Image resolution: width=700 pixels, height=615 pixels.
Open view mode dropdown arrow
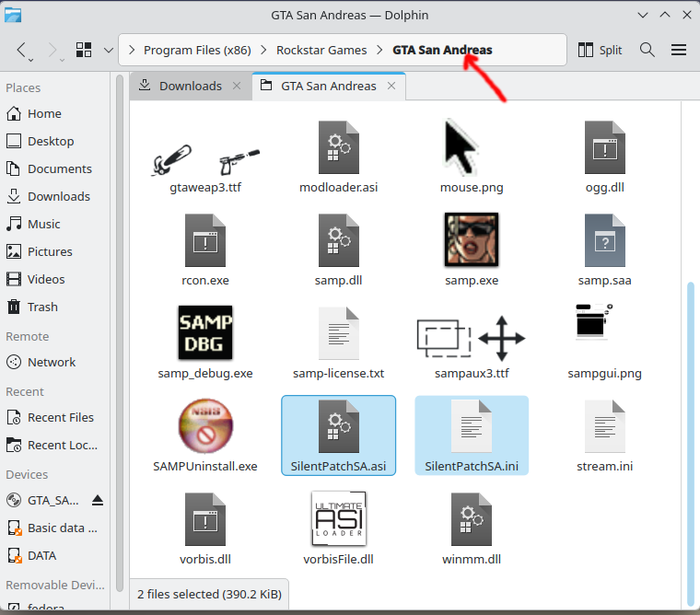[108, 50]
